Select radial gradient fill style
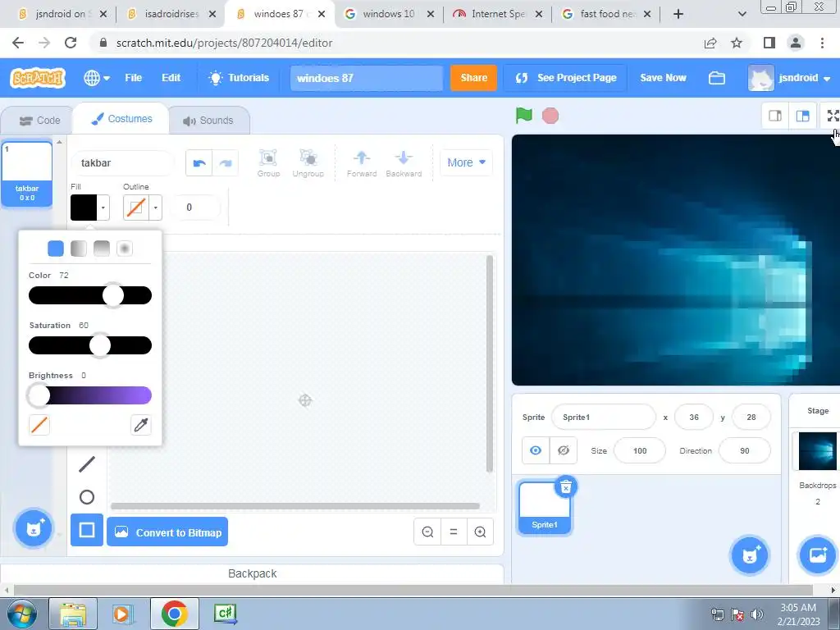The image size is (840, 630). point(125,248)
